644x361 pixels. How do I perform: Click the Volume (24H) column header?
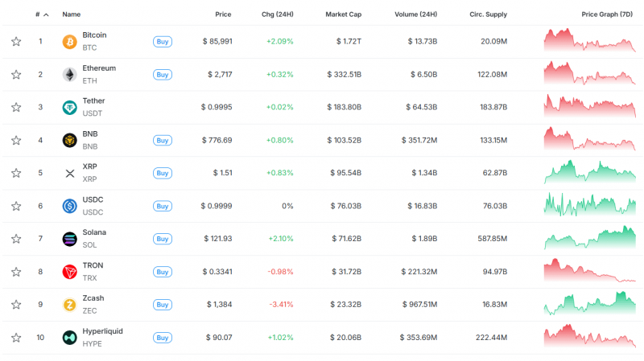point(415,14)
